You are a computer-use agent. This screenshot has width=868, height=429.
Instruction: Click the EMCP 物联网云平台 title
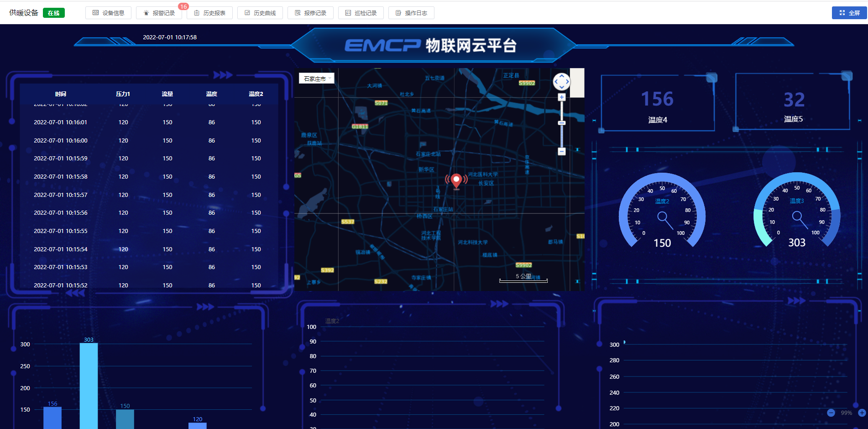click(x=431, y=45)
